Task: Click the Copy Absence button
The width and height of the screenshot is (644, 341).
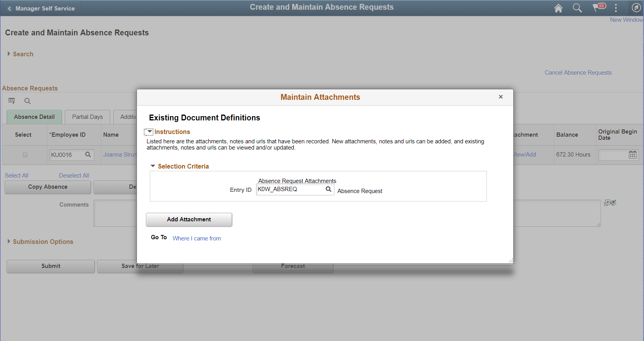Action: click(48, 187)
